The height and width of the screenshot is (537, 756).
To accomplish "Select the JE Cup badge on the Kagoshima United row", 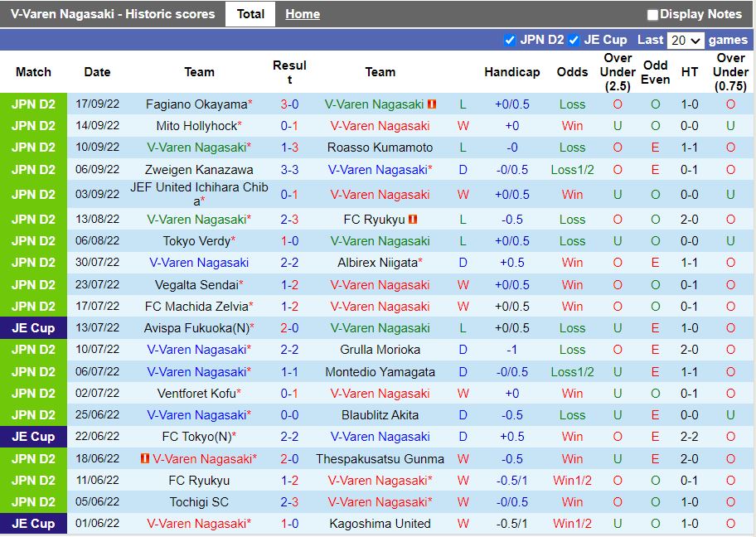I will [x=33, y=524].
